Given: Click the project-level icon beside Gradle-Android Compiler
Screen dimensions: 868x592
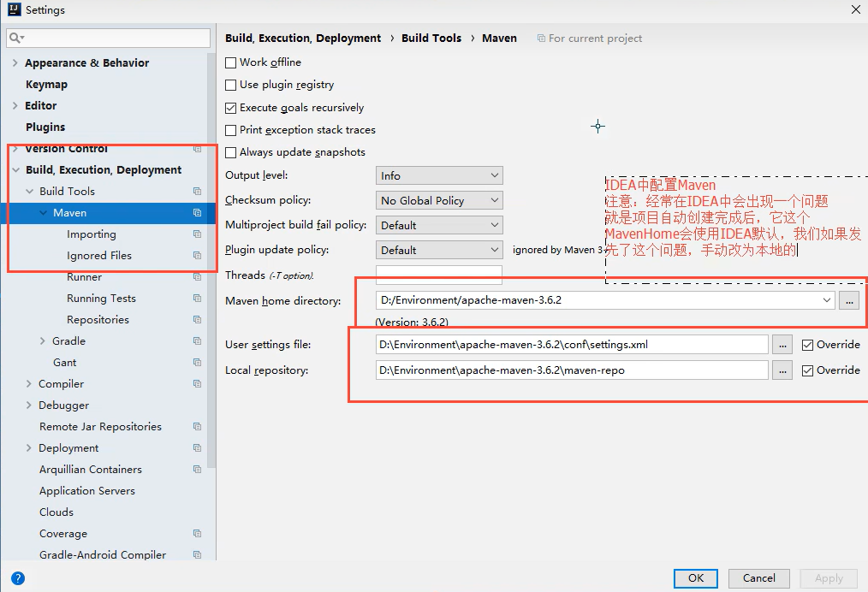Looking at the screenshot, I should (197, 554).
